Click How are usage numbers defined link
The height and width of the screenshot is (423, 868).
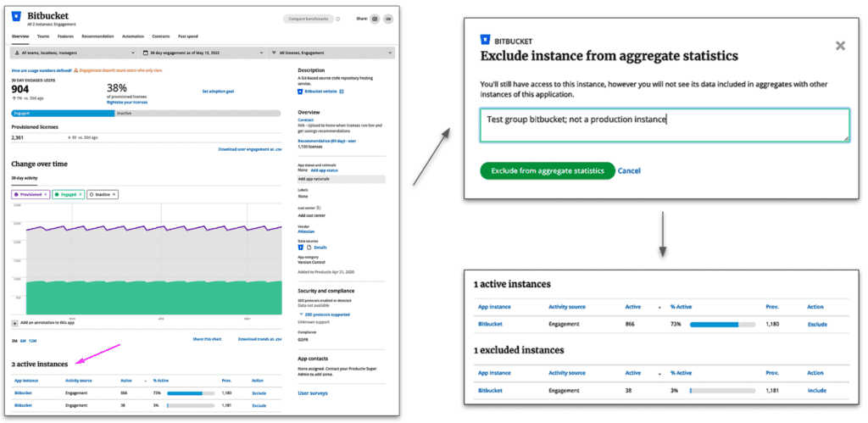coord(42,71)
